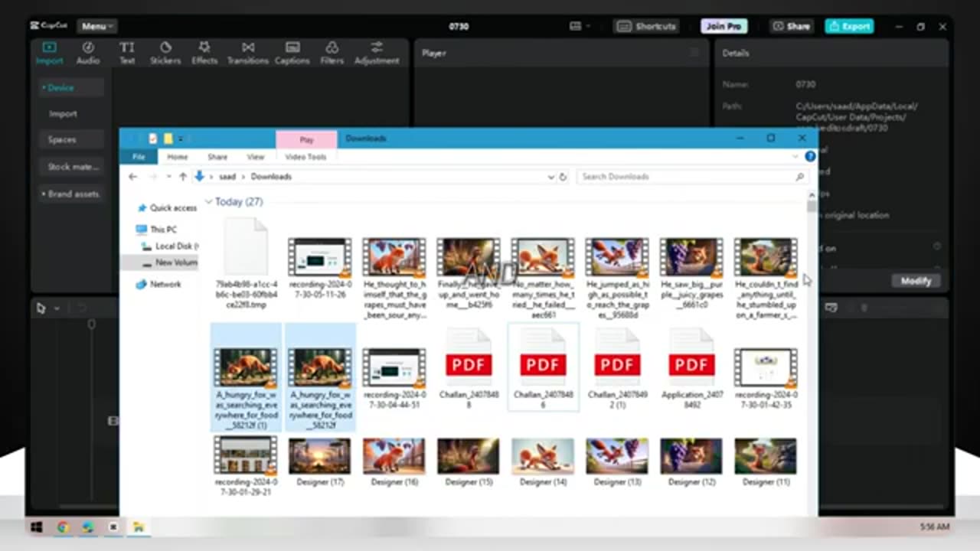Open the Video Tools tab

tap(305, 157)
